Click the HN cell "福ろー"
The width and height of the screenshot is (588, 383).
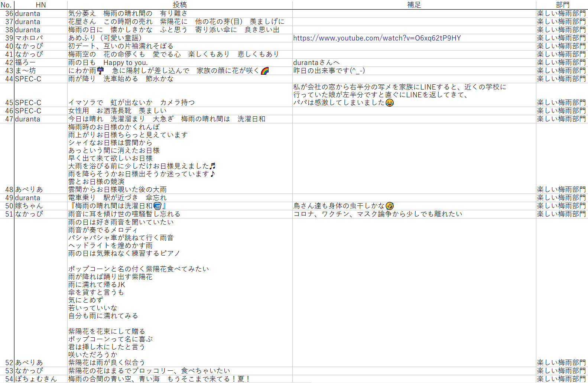[25, 62]
